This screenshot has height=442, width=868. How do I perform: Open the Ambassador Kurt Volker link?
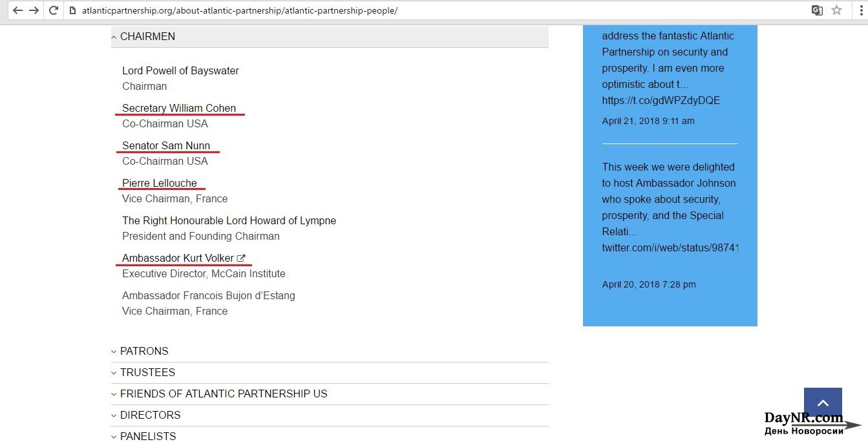click(178, 258)
